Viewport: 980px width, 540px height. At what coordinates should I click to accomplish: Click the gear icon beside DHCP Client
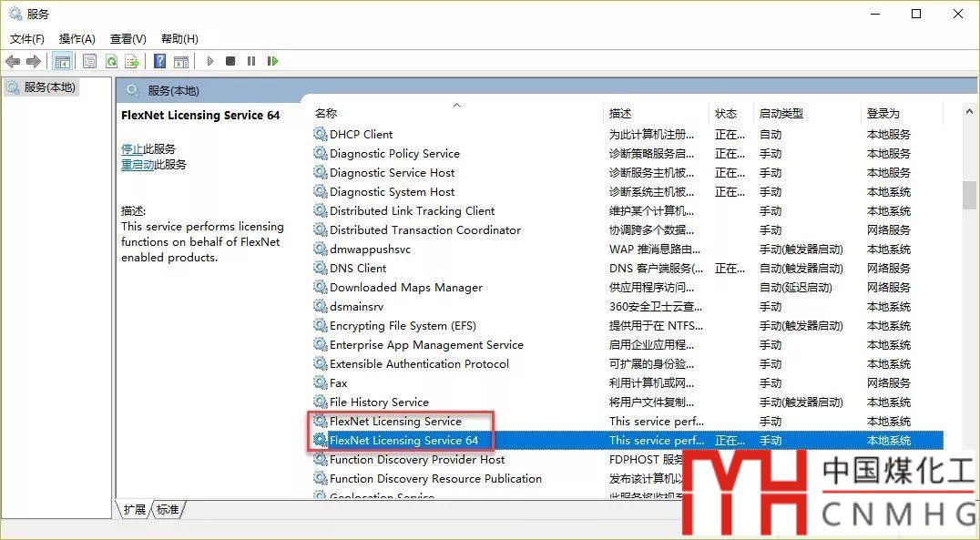321,134
